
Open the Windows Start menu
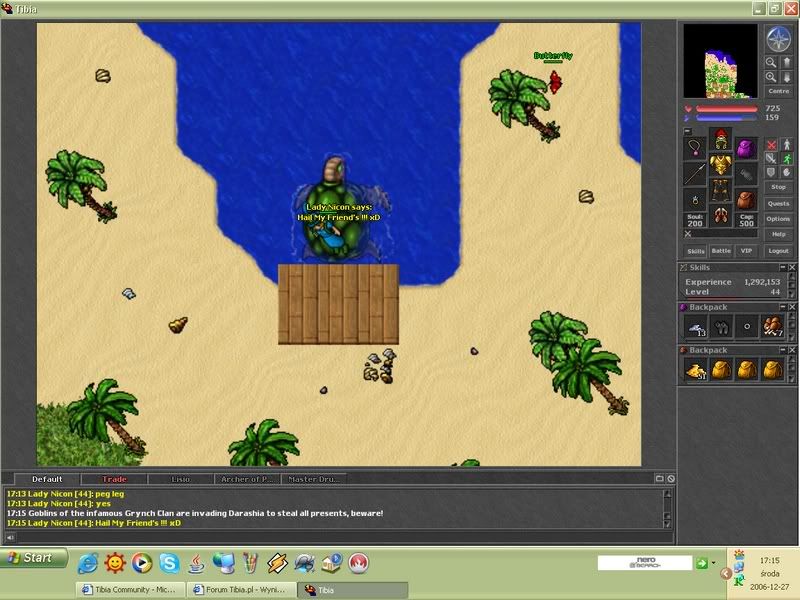[33, 558]
